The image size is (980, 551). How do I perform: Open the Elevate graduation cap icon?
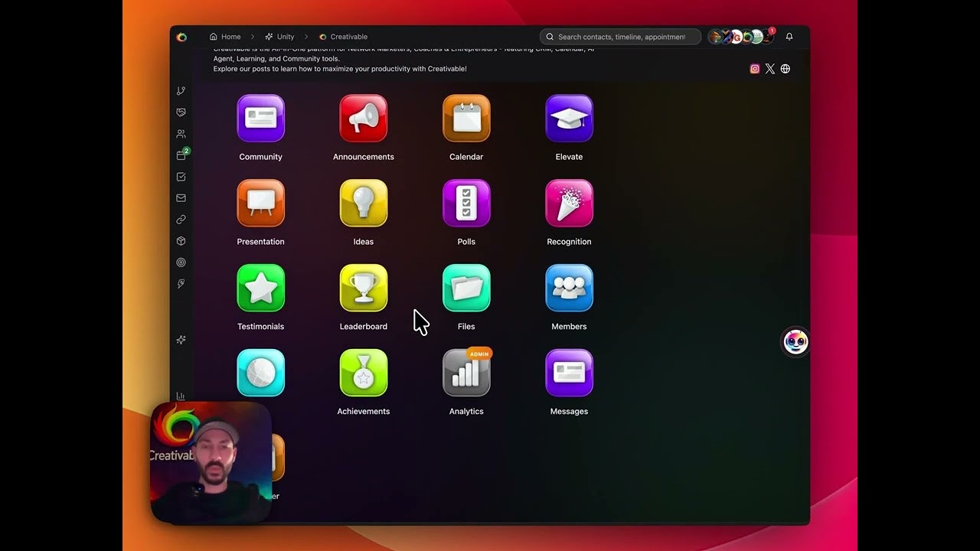coord(569,118)
